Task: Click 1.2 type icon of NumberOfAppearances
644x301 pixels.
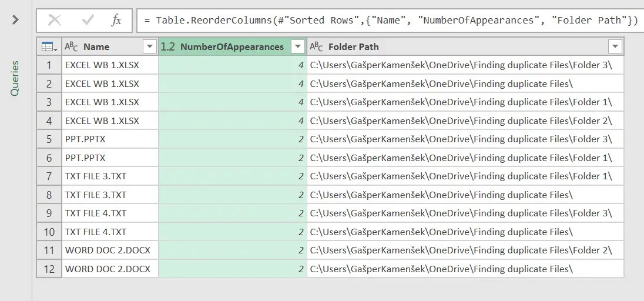Action: click(167, 47)
